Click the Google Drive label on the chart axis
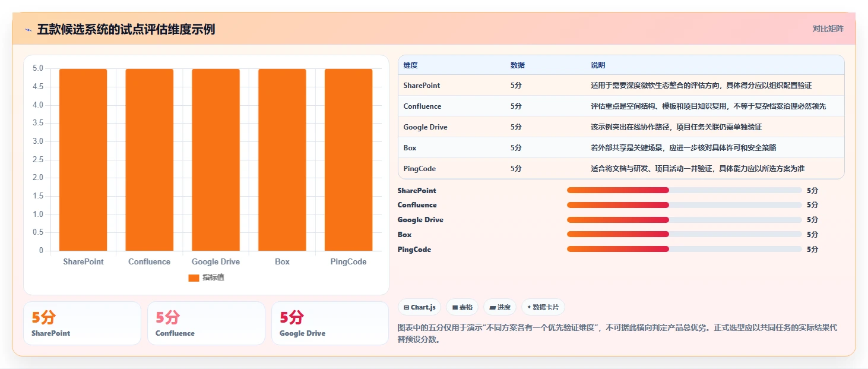The image size is (868, 369). click(x=216, y=261)
